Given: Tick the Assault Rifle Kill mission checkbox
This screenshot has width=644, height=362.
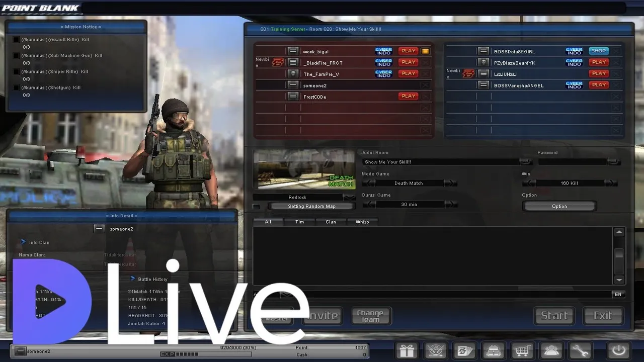Looking at the screenshot, I should (x=16, y=40).
